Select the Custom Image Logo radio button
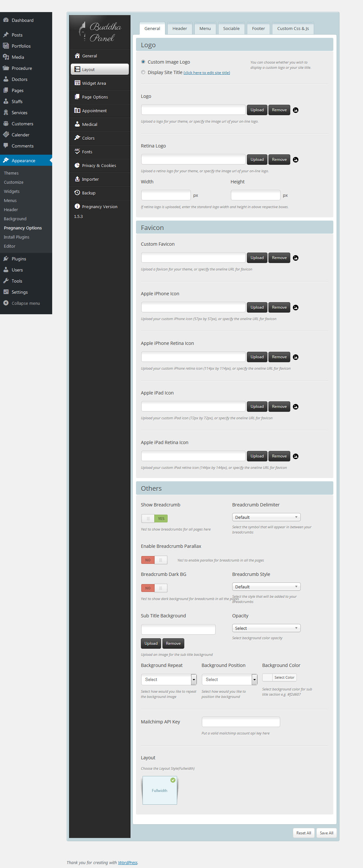 143,62
